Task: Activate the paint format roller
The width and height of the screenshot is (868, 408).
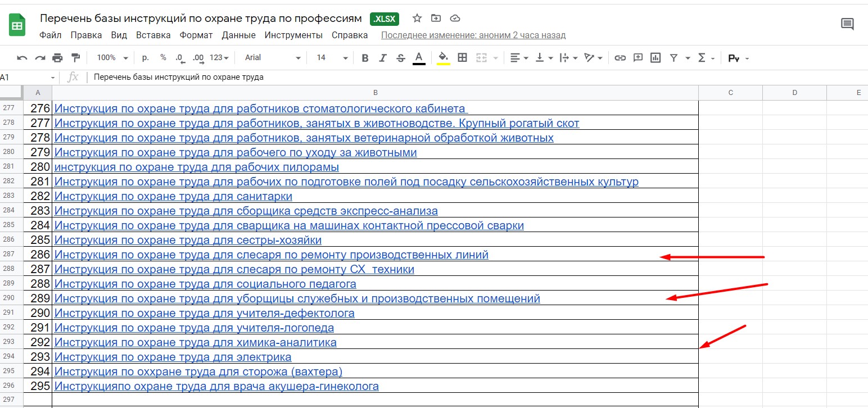Action: click(76, 58)
